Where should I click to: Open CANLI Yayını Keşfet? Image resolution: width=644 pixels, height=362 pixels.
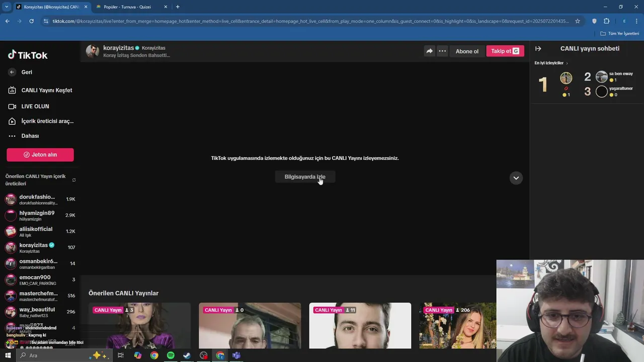click(x=40, y=90)
